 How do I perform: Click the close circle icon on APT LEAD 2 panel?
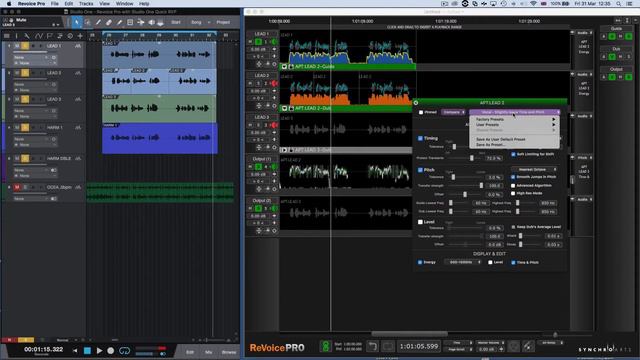click(x=416, y=102)
